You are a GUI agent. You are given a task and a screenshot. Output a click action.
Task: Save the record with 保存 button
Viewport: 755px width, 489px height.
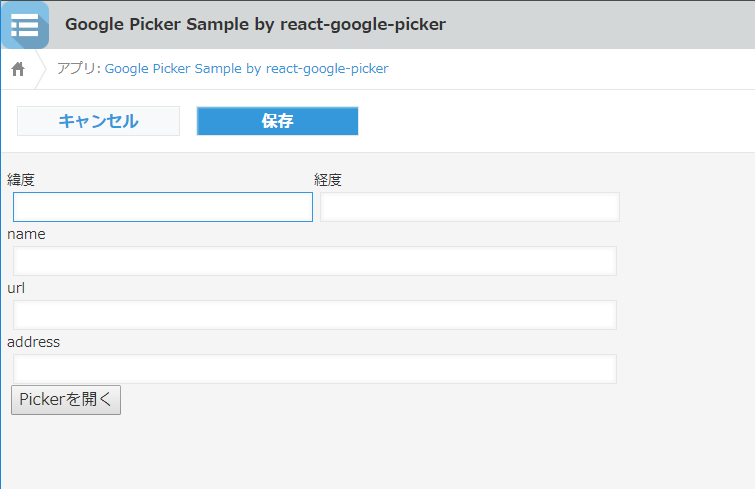pyautogui.click(x=277, y=121)
